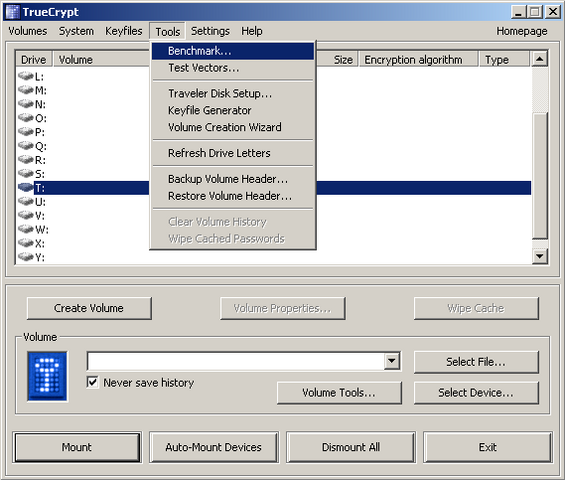The height and width of the screenshot is (480, 565).
Task: Launch the Keyfile Generator
Action: pos(233,110)
